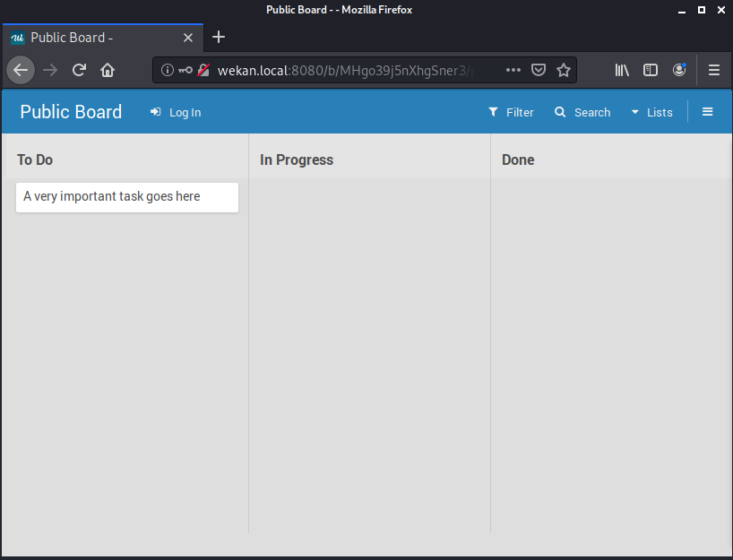Screen dimensions: 733x560
Task: Open a new browser tab
Action: coord(219,38)
